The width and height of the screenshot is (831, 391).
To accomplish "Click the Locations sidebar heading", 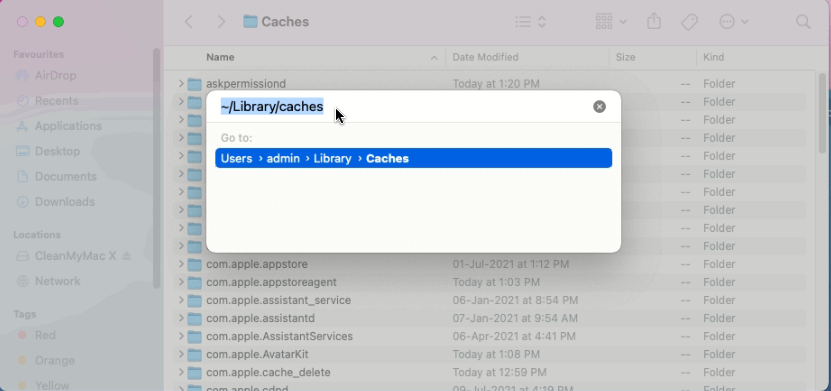I will pos(37,234).
